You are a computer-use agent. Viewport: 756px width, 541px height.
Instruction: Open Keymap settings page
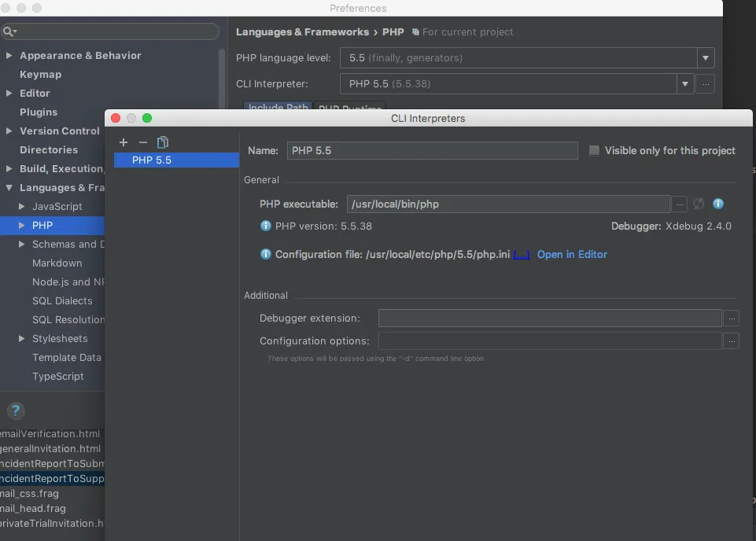pyautogui.click(x=40, y=74)
